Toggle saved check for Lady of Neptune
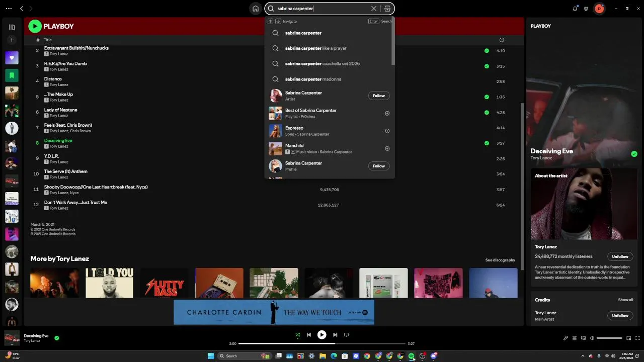The height and width of the screenshot is (362, 644). point(487,113)
